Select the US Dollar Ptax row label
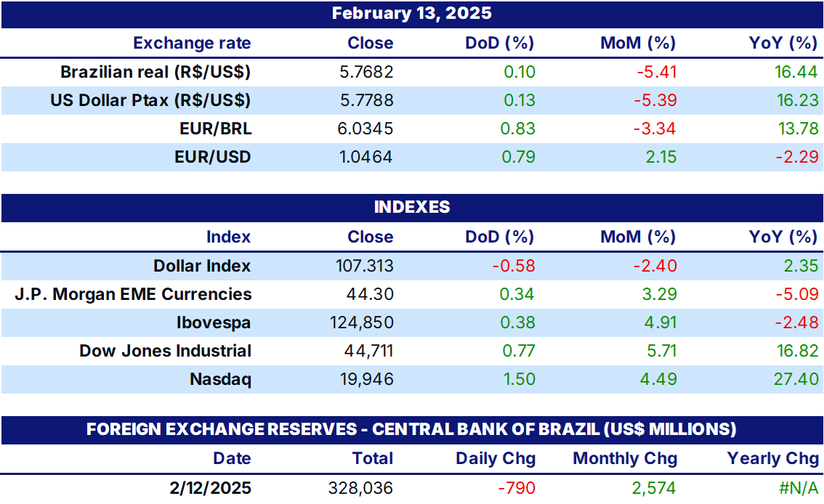 [x=150, y=100]
